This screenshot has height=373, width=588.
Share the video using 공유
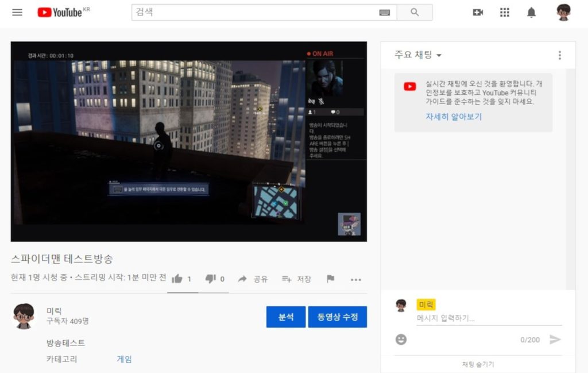253,279
